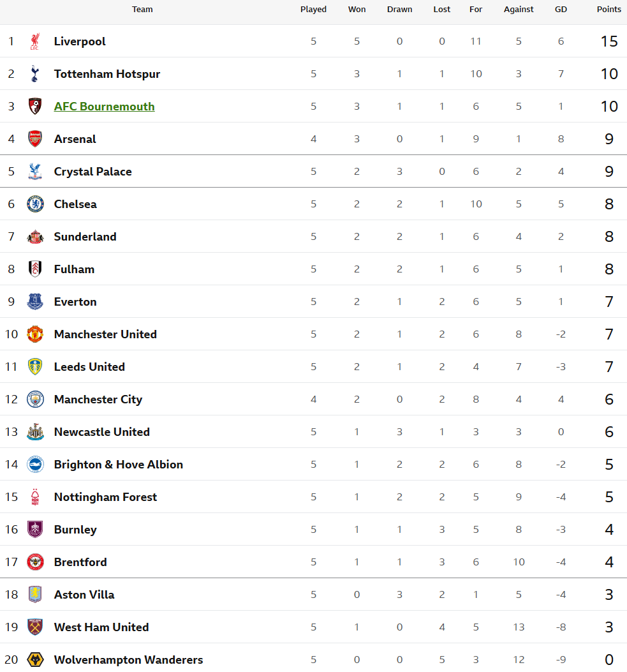Image resolution: width=627 pixels, height=672 pixels.
Task: Click Liverpool's 15 points value
Action: pos(609,41)
